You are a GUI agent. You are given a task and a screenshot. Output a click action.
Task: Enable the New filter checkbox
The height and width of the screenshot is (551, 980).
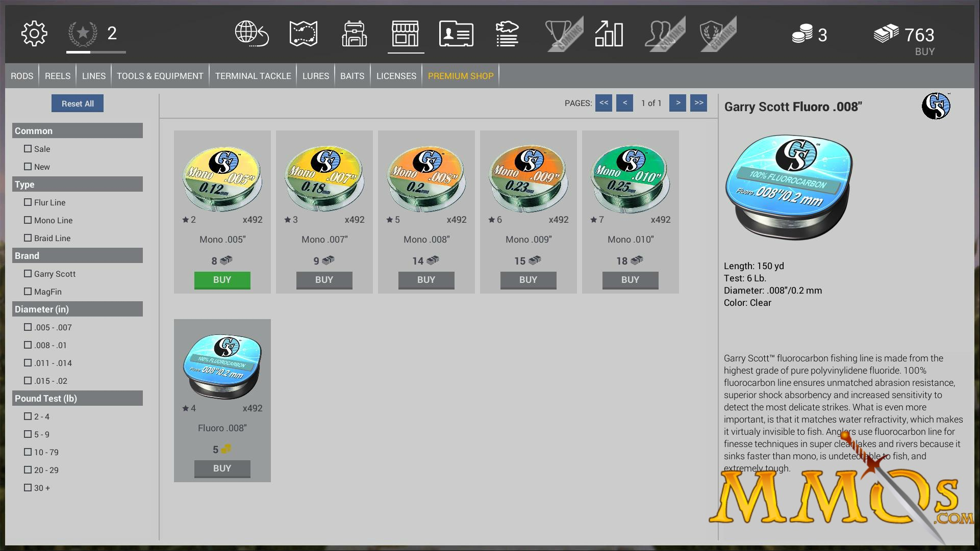click(x=28, y=167)
